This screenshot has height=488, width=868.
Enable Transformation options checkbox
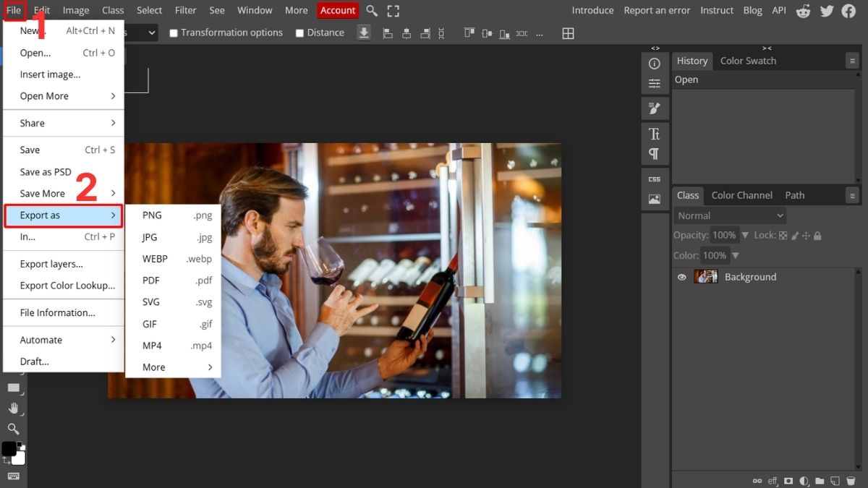coord(174,33)
